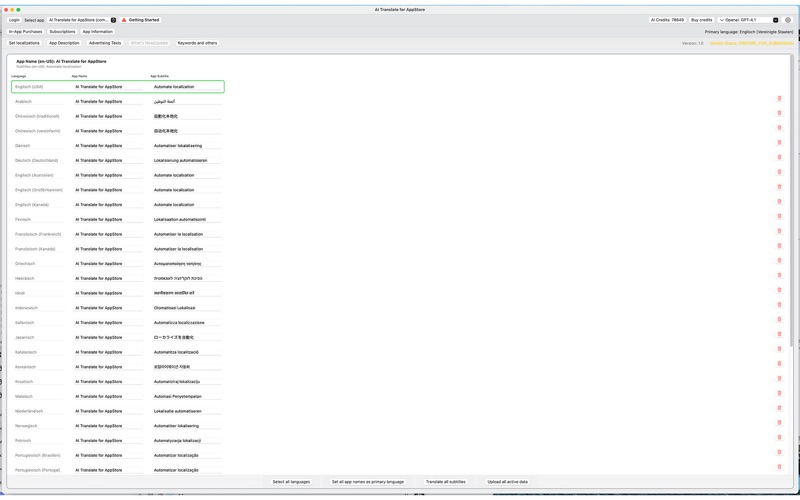Switch to Set localizations tab
The height and width of the screenshot is (500, 800).
tap(24, 43)
